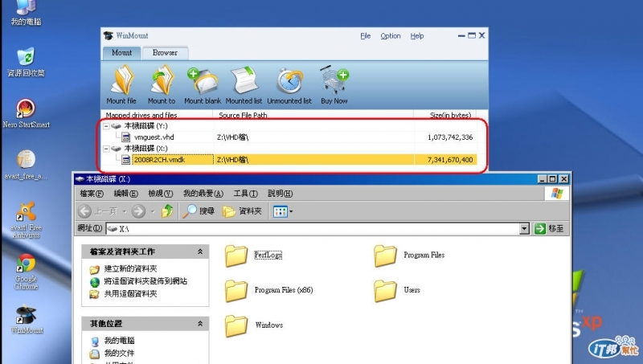Click 共用這個資料夾 link
Screen dimensions: 643x364
point(130,294)
